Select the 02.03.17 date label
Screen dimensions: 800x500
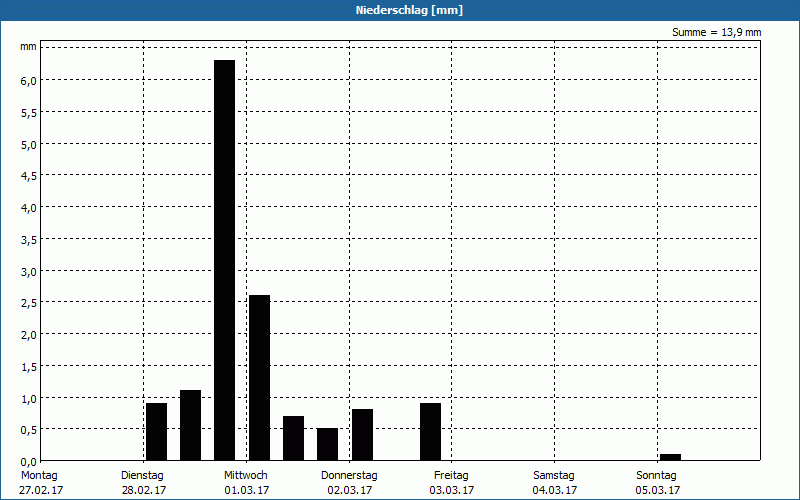tap(349, 490)
